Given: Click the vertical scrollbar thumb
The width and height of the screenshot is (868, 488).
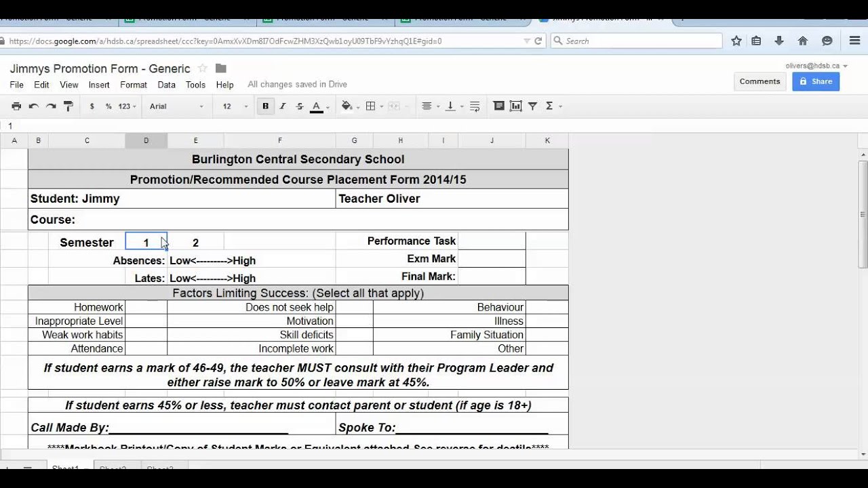Looking at the screenshot, I should [863, 214].
